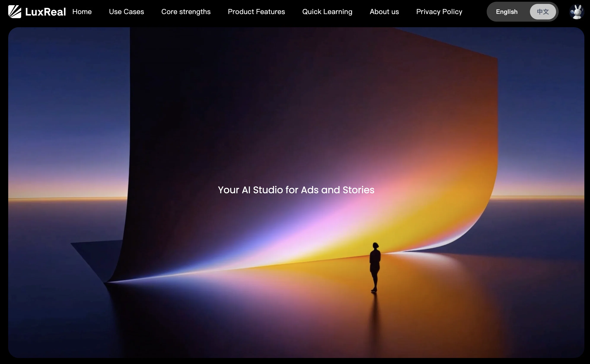Click the LuxReal brand name text
The width and height of the screenshot is (590, 364).
tap(46, 12)
